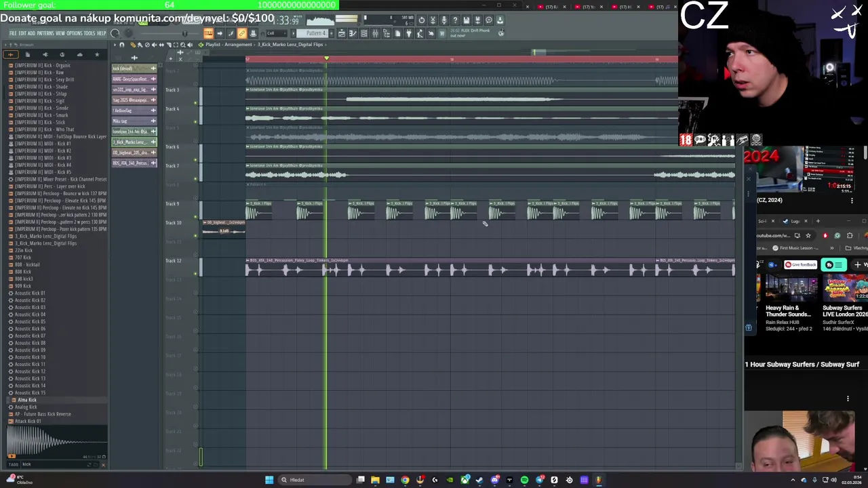Click the green playhead marker on timeline
The height and width of the screenshot is (488, 868).
(x=327, y=58)
